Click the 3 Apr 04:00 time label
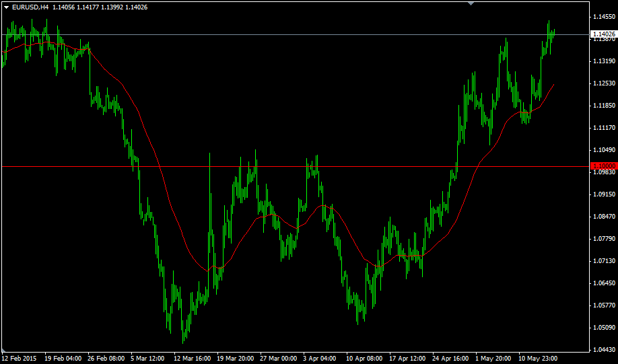 [x=320, y=359]
